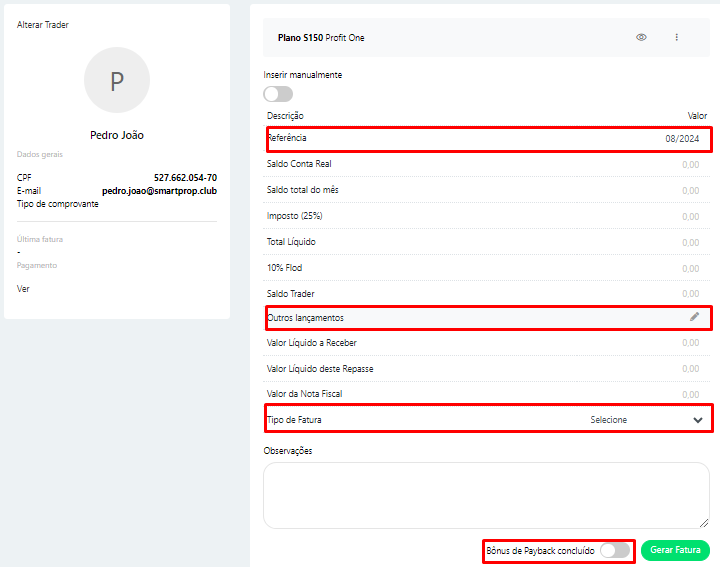Click the Imposto (25%) value field
This screenshot has width=720, height=567.
pyautogui.click(x=690, y=216)
